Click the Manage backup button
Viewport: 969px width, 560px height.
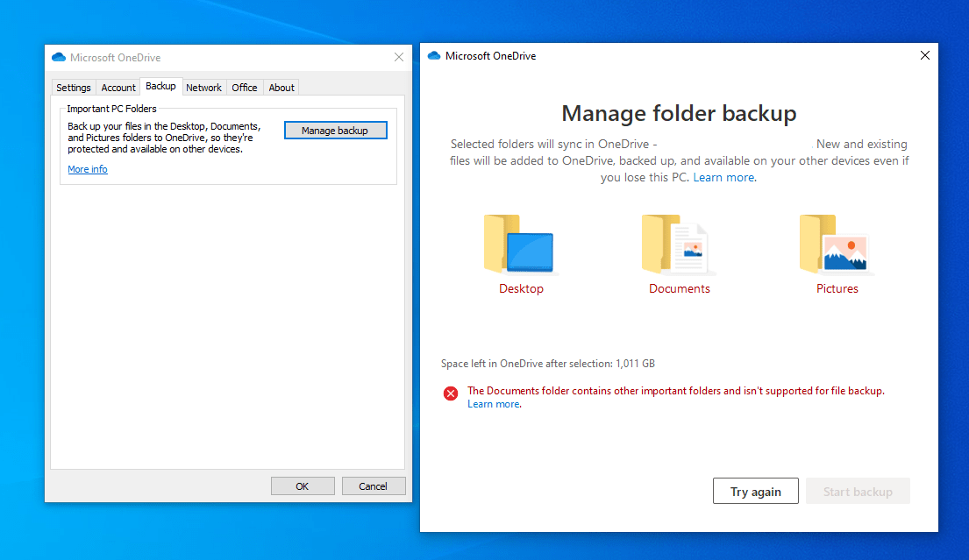(335, 130)
